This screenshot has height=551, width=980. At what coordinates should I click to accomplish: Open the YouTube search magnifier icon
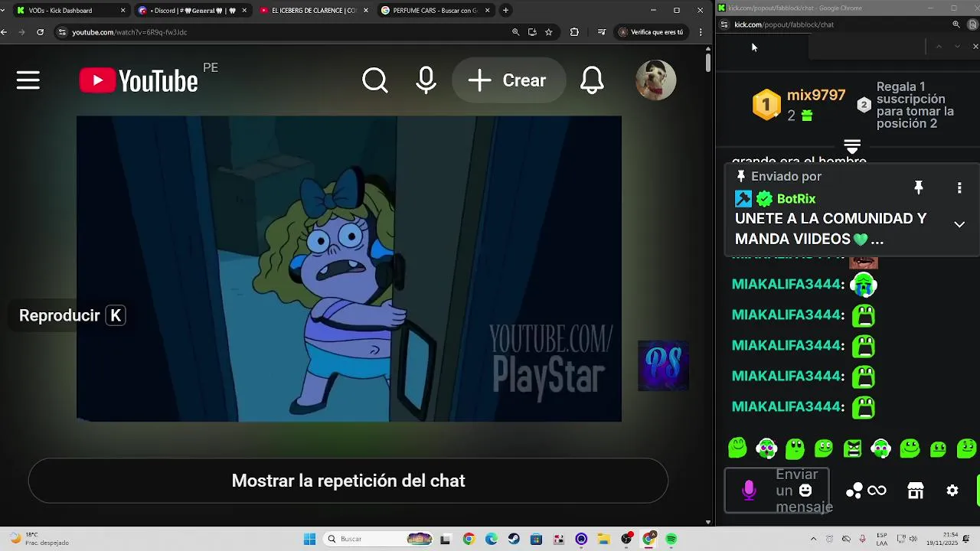point(375,80)
